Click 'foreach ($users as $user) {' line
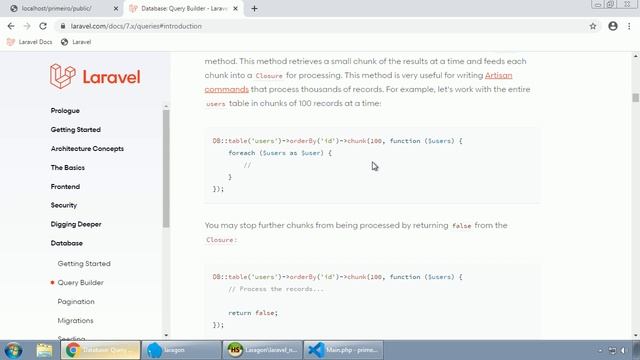Screen dimensions: 640x360 (280, 153)
